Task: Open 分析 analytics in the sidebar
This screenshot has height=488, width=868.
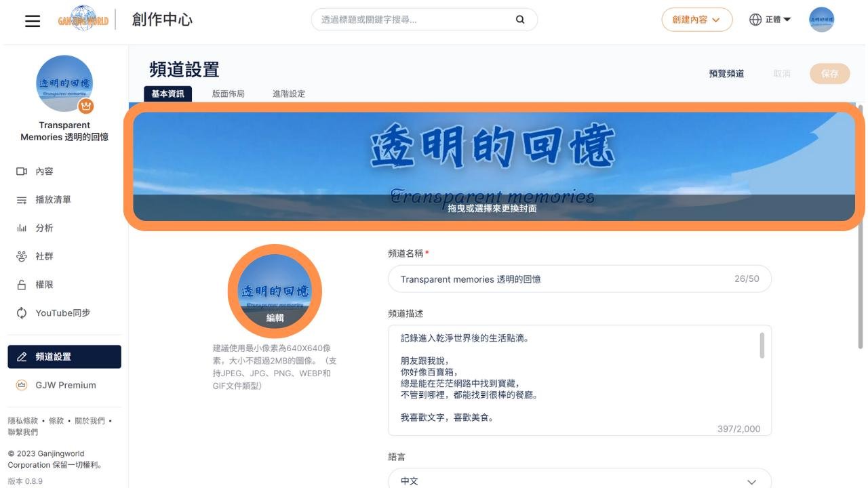Action: click(44, 228)
